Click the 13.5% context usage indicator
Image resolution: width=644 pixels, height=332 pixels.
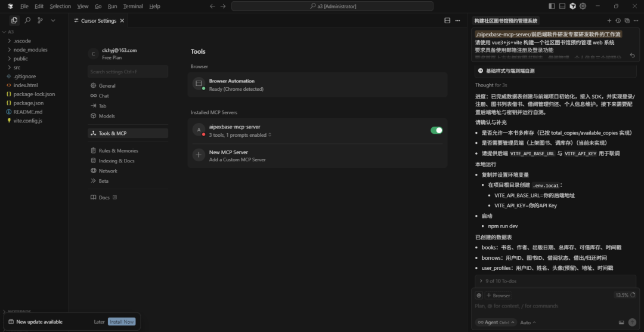point(625,295)
